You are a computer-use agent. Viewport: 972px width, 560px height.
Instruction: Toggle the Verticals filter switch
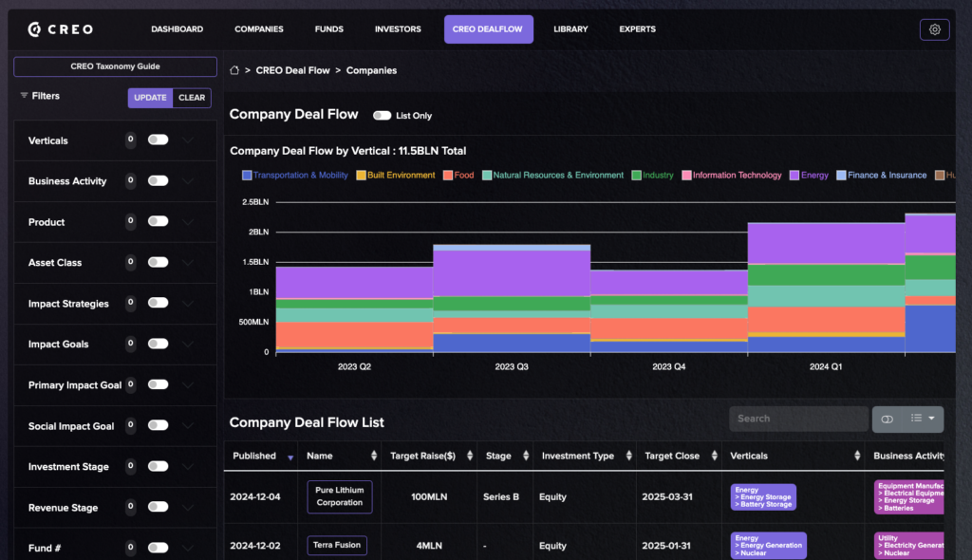[x=159, y=140]
